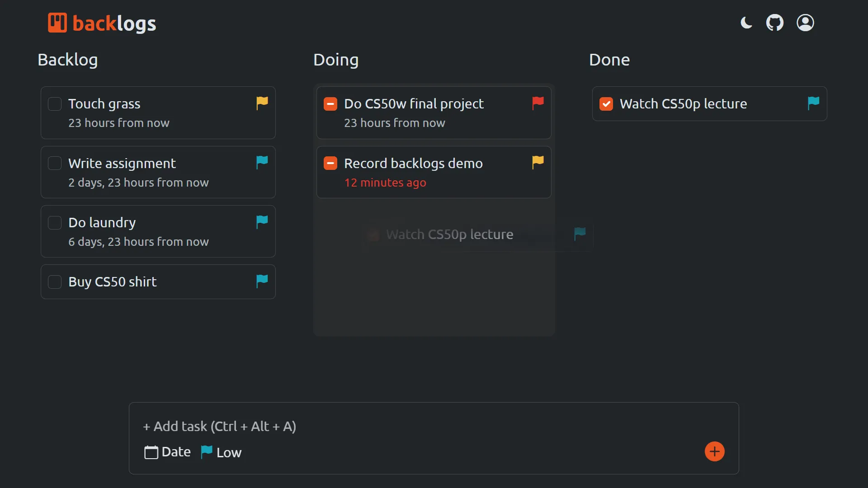Click the Date label in add task
This screenshot has width=868, height=488.
[176, 452]
